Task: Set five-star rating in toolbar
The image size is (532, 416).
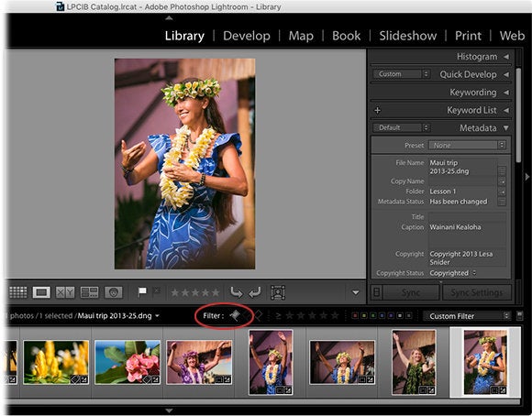Action: tap(216, 292)
